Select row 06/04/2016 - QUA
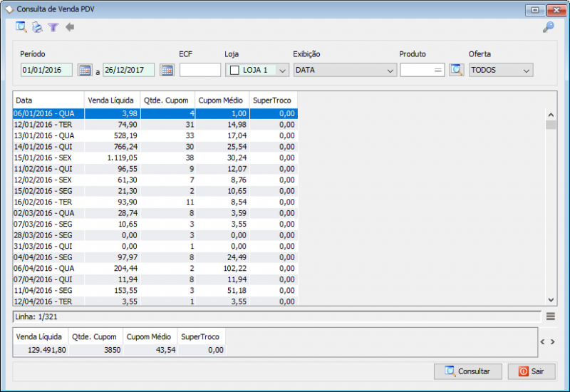Screen dimensions: 570x392 tap(155, 269)
